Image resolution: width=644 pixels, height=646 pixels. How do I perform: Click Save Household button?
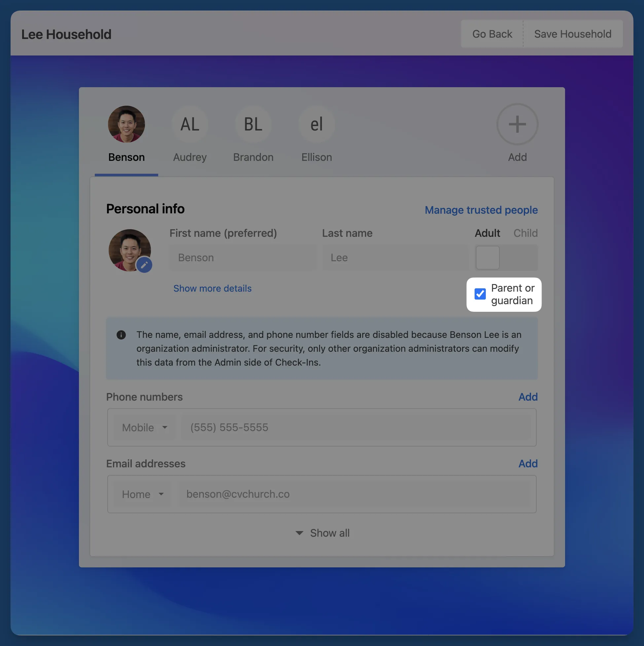572,34
